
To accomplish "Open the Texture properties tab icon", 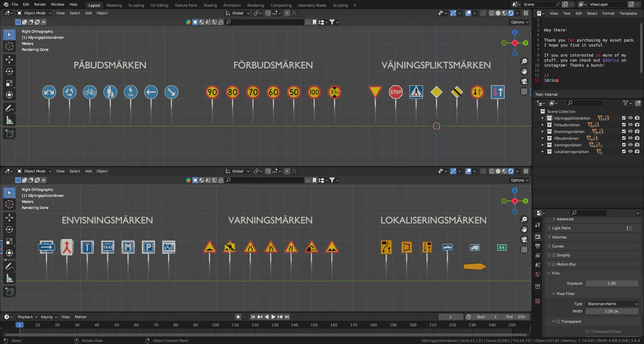I will click(538, 301).
